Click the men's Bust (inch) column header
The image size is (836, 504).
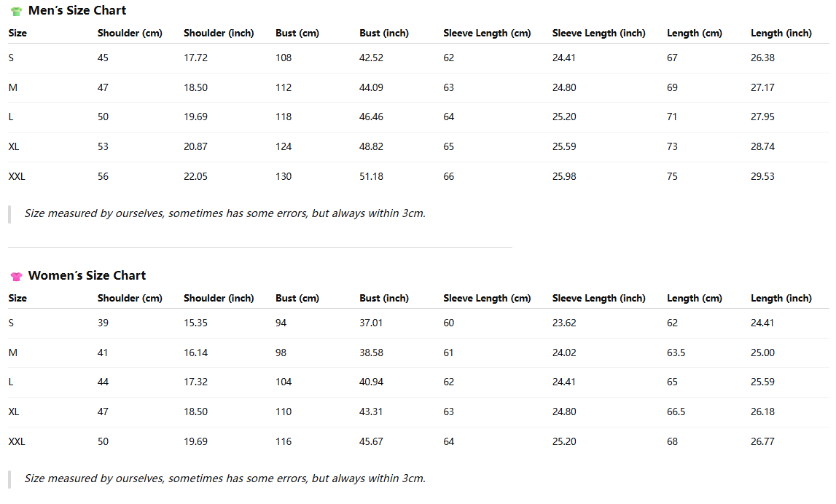coord(384,33)
